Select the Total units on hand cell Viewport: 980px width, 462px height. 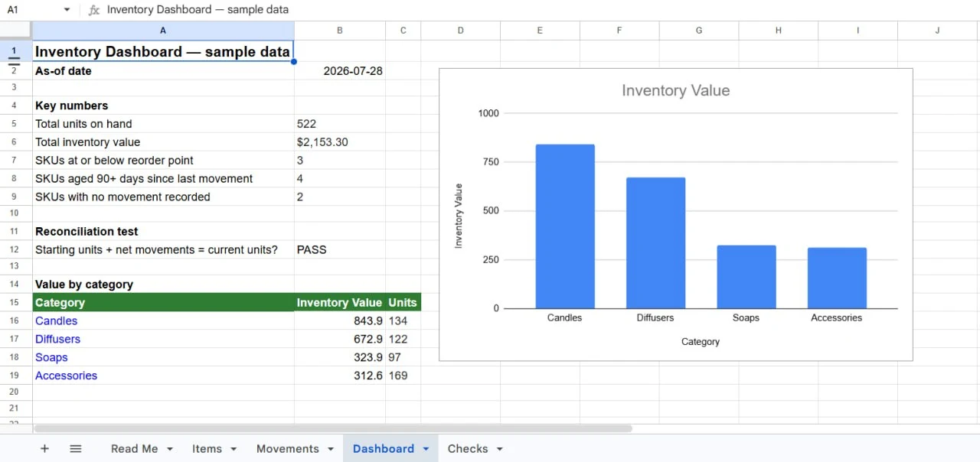(163, 124)
